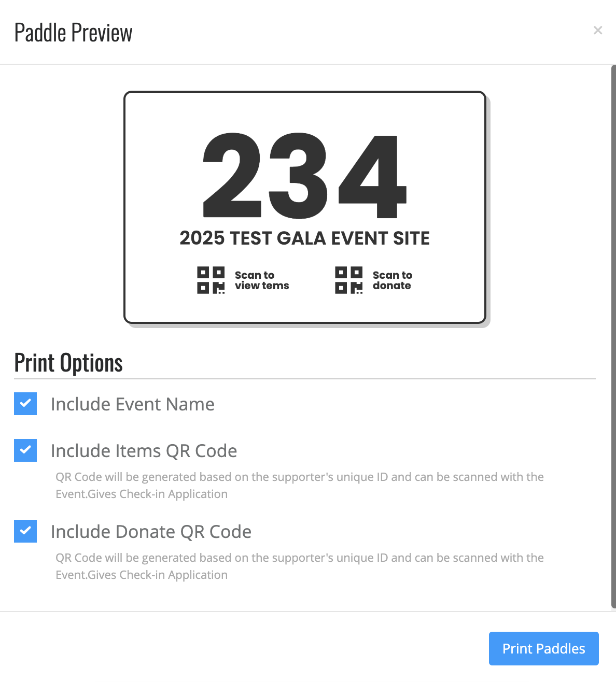Click the Include Event Name label

coord(133,404)
